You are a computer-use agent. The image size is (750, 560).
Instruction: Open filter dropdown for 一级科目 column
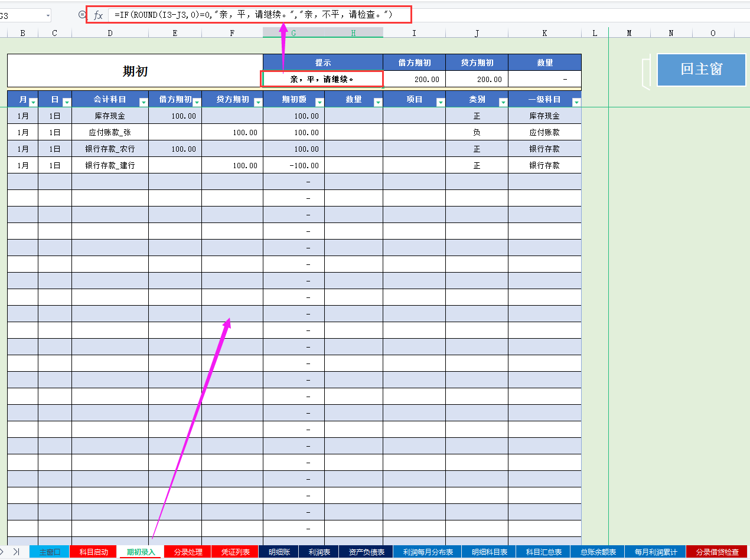[576, 102]
